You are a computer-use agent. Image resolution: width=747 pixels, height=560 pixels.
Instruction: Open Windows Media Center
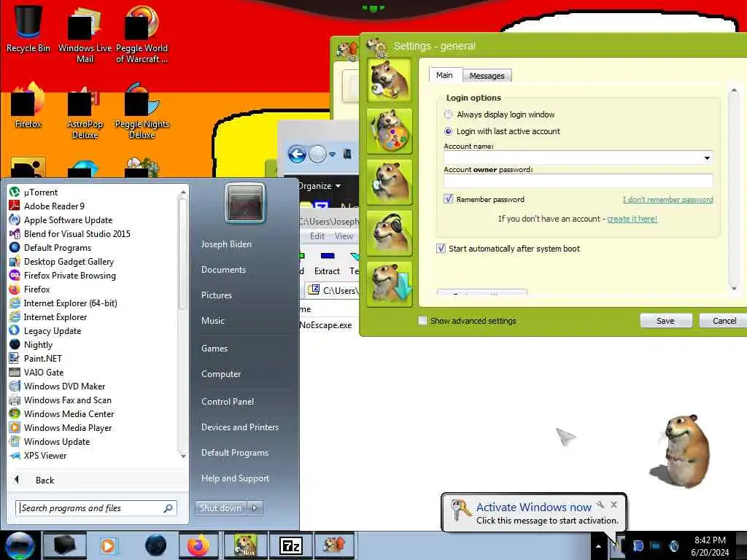click(x=69, y=414)
